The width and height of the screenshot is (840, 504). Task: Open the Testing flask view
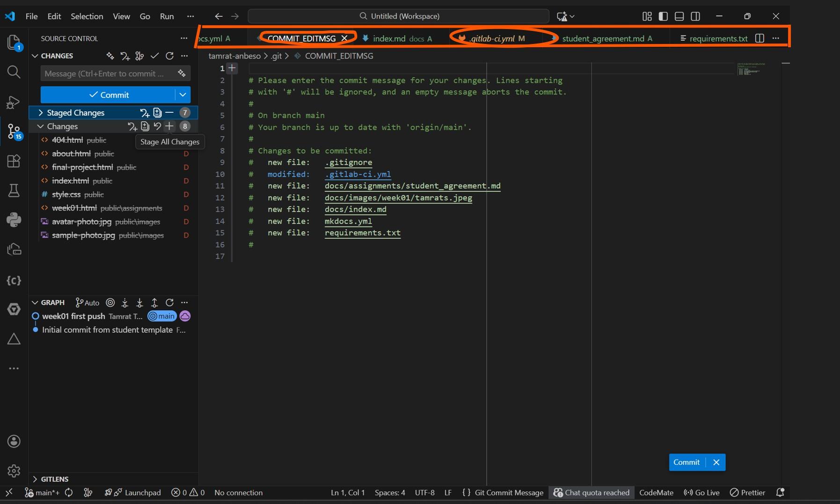[14, 190]
